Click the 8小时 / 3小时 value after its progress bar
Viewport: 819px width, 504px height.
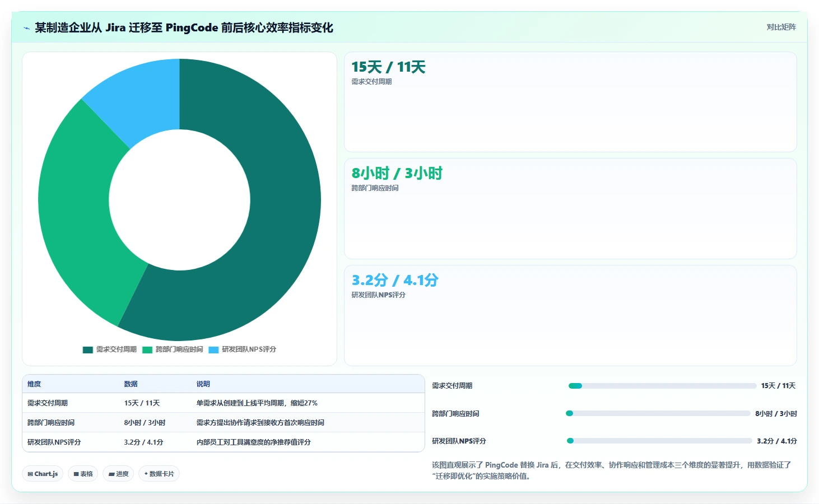pyautogui.click(x=776, y=414)
